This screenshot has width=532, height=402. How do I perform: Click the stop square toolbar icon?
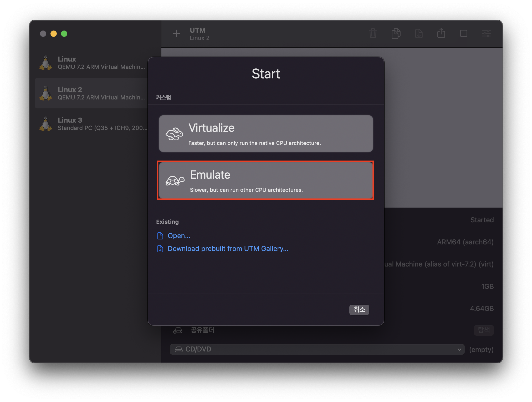[x=464, y=33]
